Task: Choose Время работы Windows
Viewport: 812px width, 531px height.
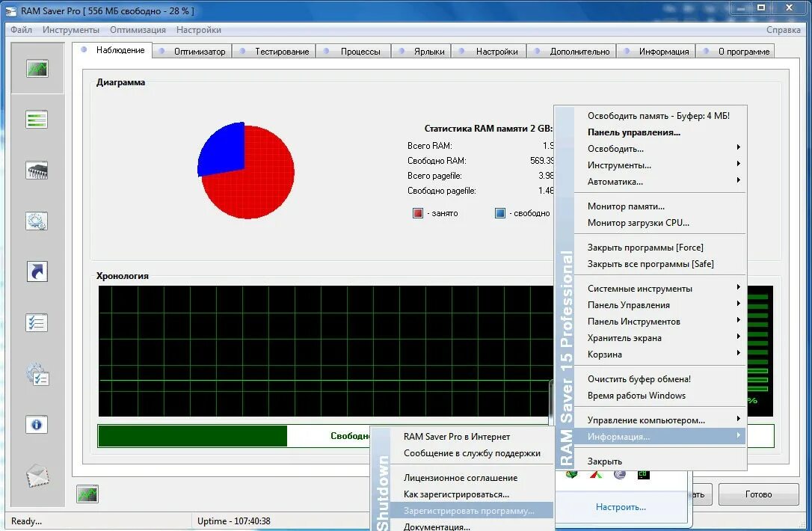Action: point(659,396)
